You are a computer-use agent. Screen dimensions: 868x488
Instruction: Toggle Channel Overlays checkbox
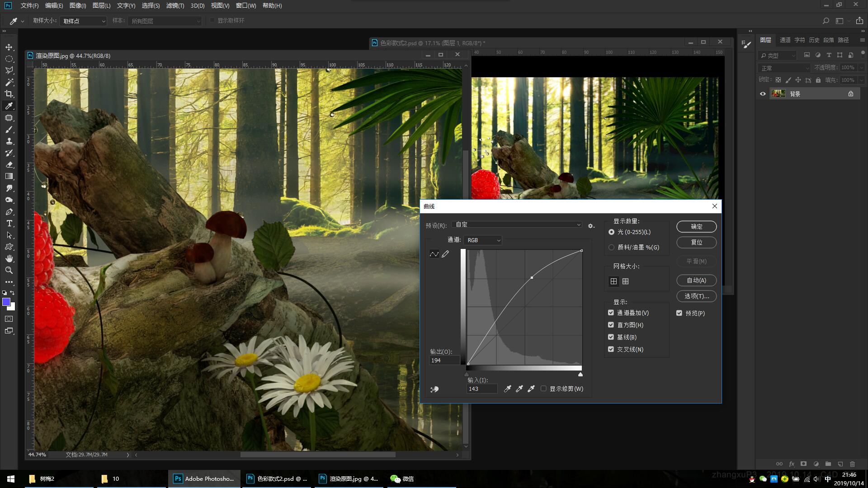click(x=611, y=313)
